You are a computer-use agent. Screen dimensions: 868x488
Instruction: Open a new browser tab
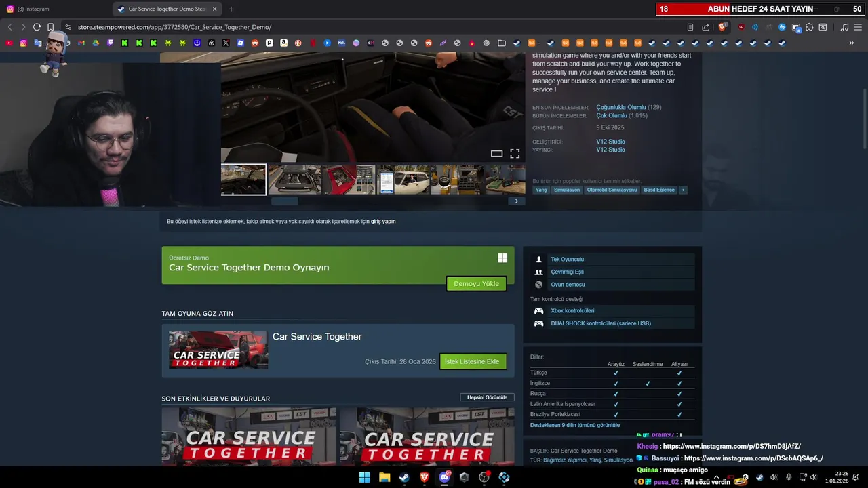[x=231, y=9]
